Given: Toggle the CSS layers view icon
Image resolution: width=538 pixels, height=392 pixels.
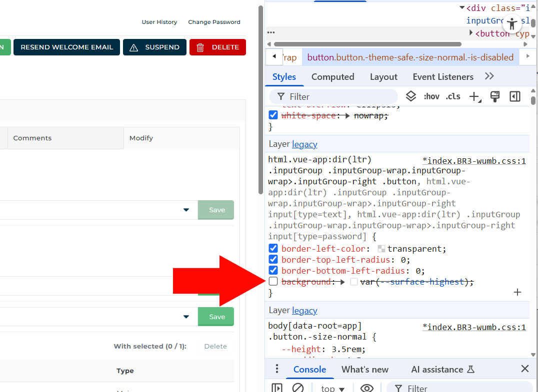Looking at the screenshot, I should 410,96.
